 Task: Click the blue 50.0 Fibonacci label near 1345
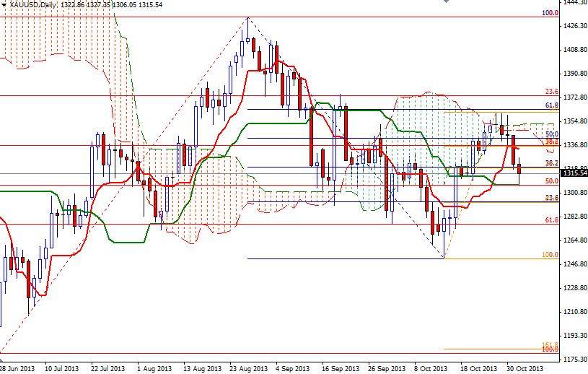tap(552, 134)
